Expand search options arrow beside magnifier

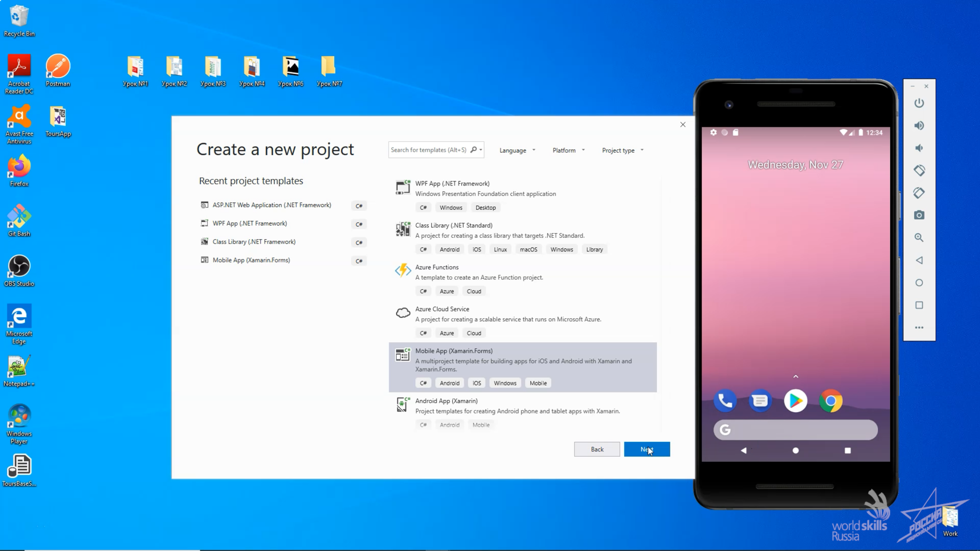[481, 150]
